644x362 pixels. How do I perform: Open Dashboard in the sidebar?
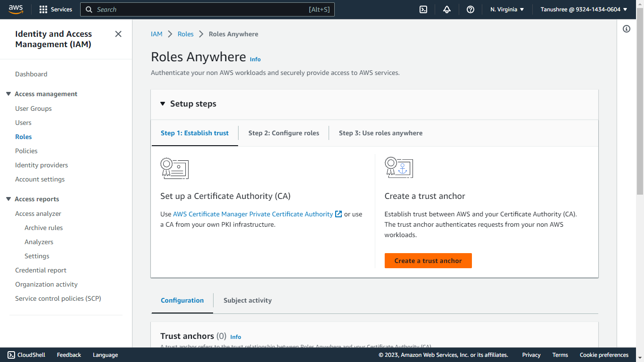(x=31, y=74)
